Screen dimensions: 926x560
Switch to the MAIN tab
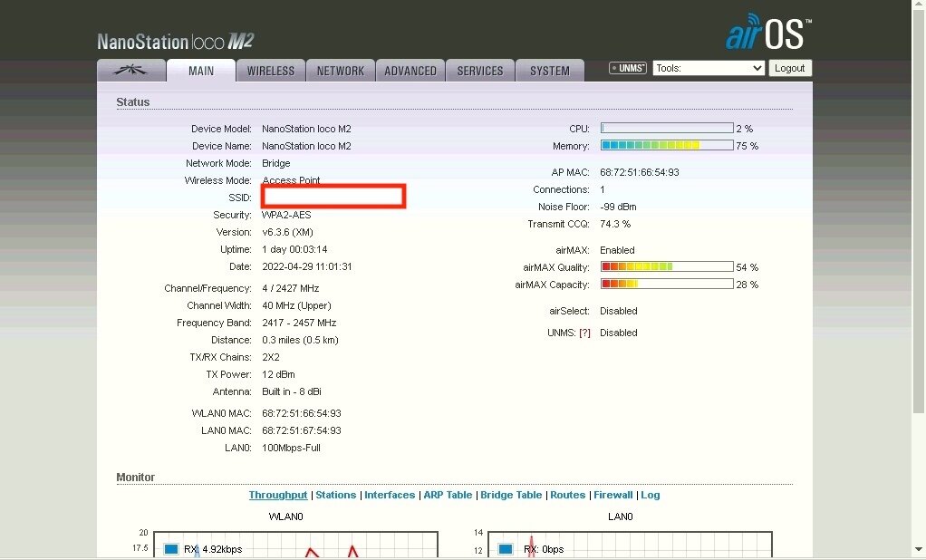(x=201, y=71)
